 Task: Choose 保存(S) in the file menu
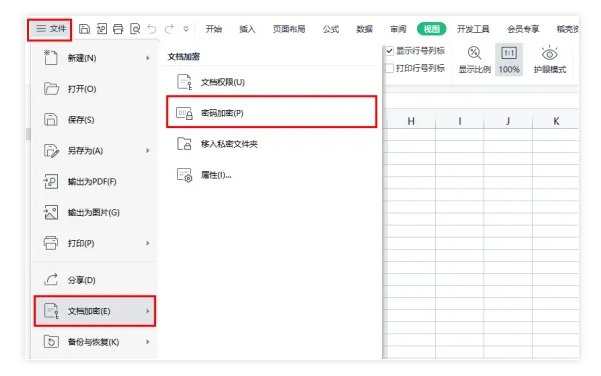(x=95, y=120)
